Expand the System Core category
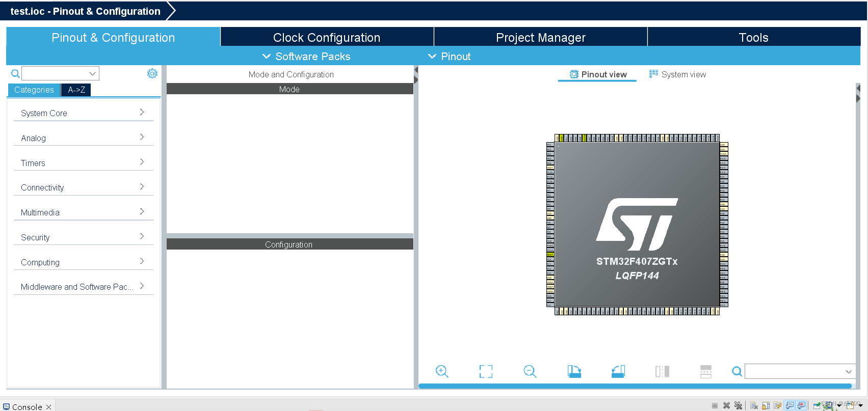Image resolution: width=868 pixels, height=411 pixels. pyautogui.click(x=84, y=113)
